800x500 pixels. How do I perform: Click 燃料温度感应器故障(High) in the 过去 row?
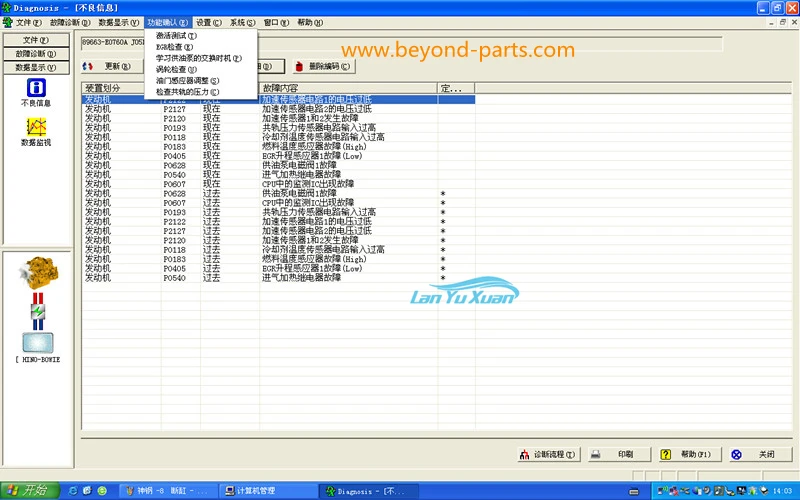tap(314, 259)
